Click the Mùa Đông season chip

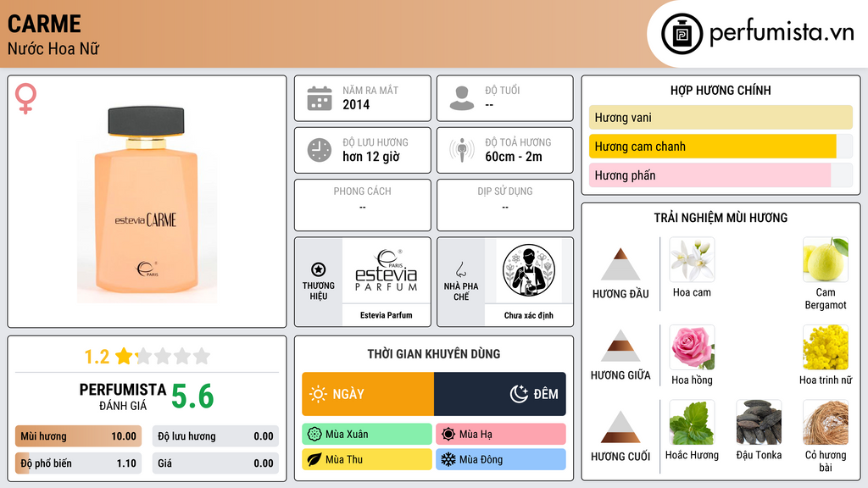[x=501, y=459]
